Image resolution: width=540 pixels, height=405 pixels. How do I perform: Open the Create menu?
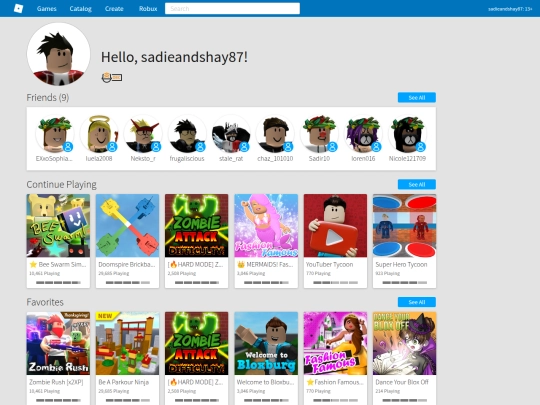114,9
